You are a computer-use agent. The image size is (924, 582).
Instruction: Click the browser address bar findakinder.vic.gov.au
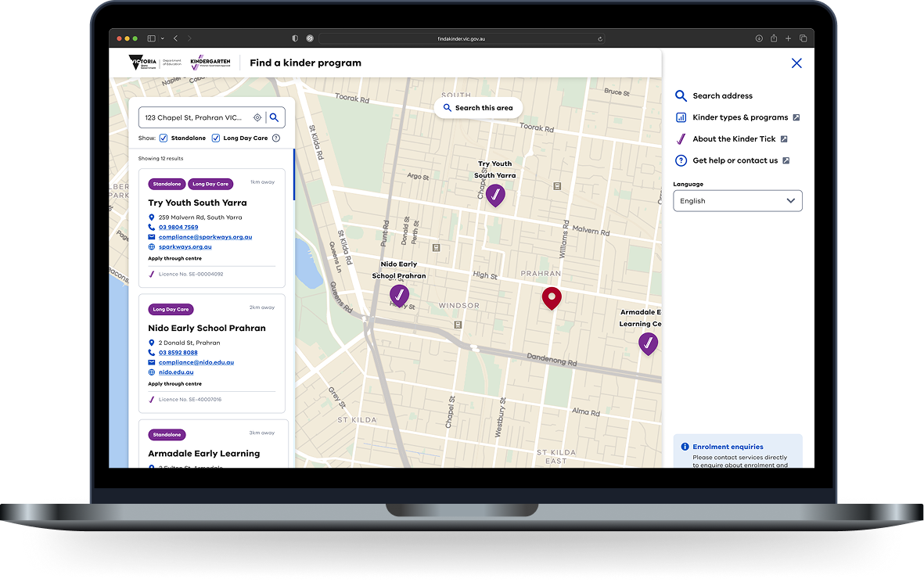[462, 39]
